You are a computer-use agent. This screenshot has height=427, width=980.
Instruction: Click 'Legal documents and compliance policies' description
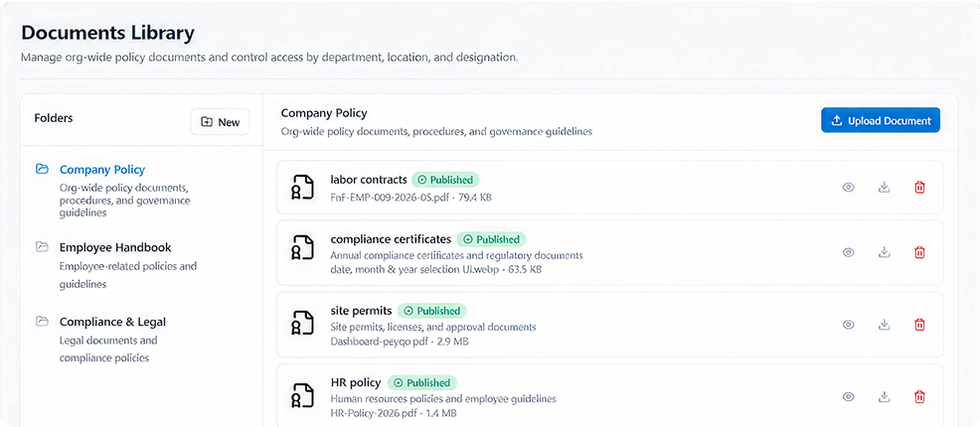108,350
